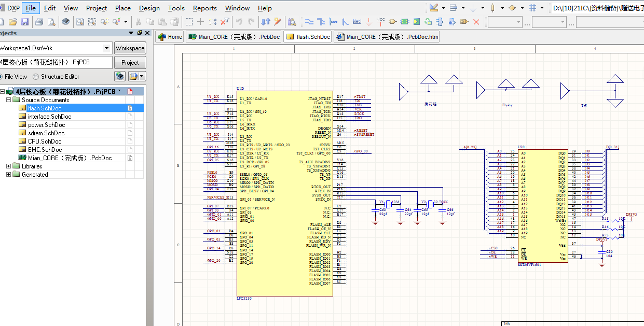This screenshot has width=644, height=326.
Task: Open the grid settings dropdown arrow
Action: (542, 8)
